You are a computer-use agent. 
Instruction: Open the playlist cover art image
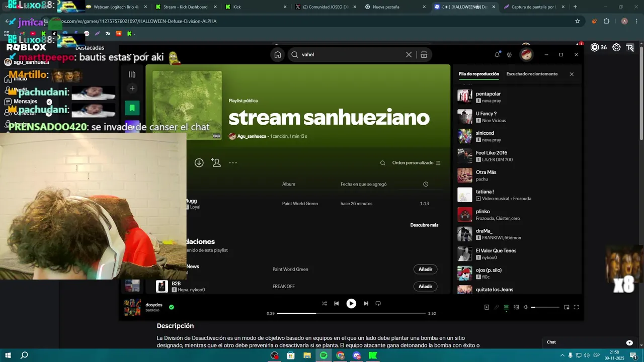[187, 105]
